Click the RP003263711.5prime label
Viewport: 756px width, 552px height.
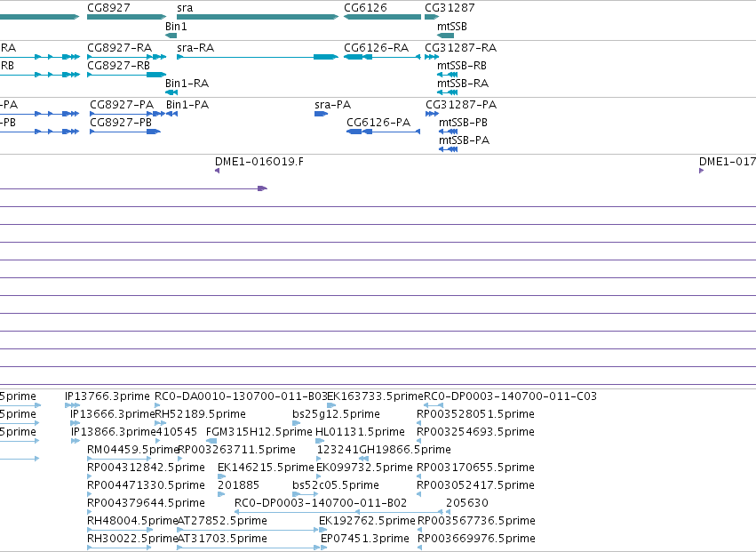[x=236, y=449]
